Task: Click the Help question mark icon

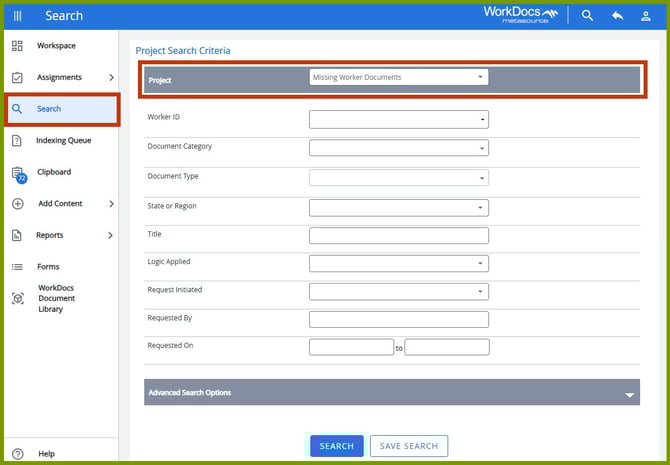Action: [x=18, y=454]
